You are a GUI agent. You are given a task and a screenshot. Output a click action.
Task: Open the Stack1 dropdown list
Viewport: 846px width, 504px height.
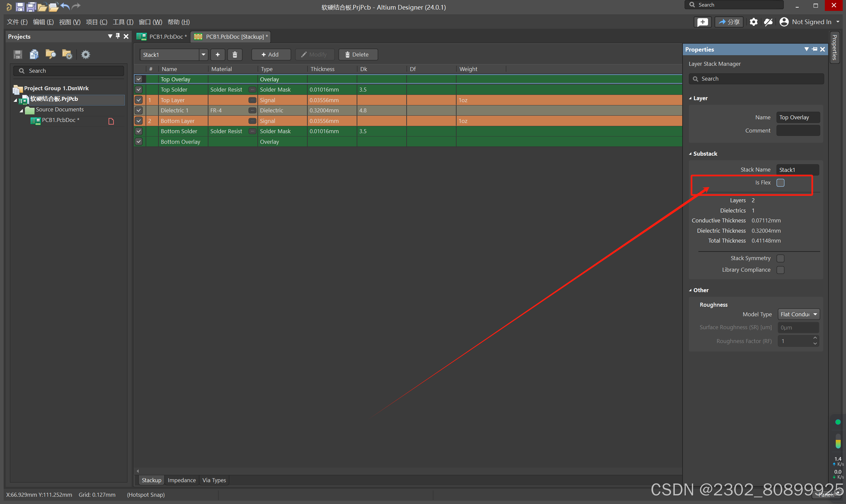click(203, 55)
